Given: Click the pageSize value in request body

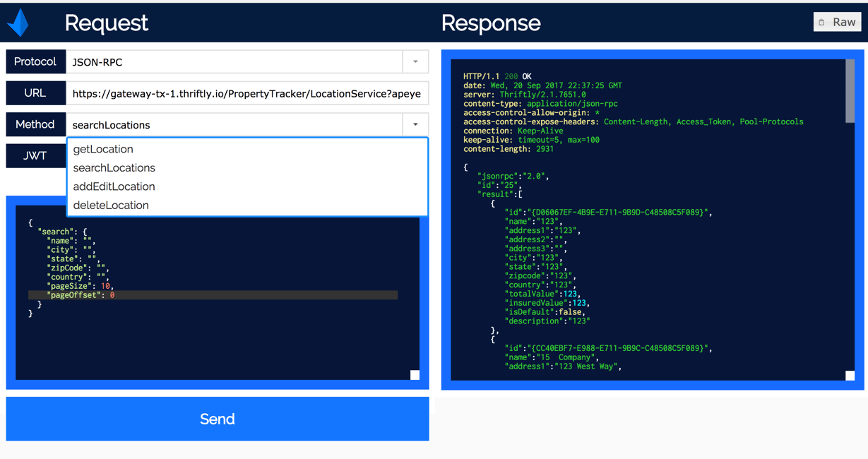Looking at the screenshot, I should tap(105, 286).
